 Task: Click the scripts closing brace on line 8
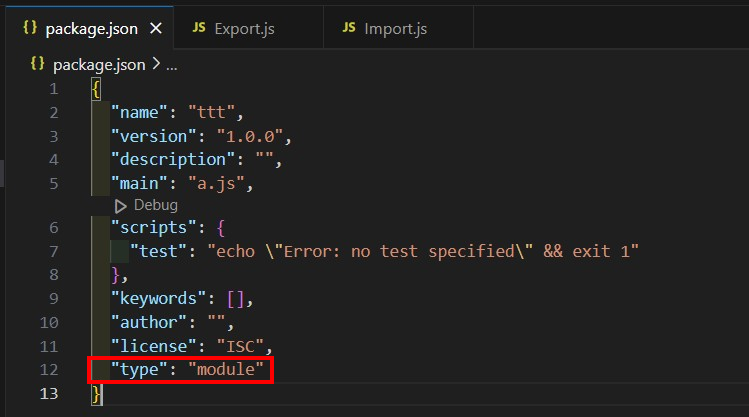click(x=115, y=276)
